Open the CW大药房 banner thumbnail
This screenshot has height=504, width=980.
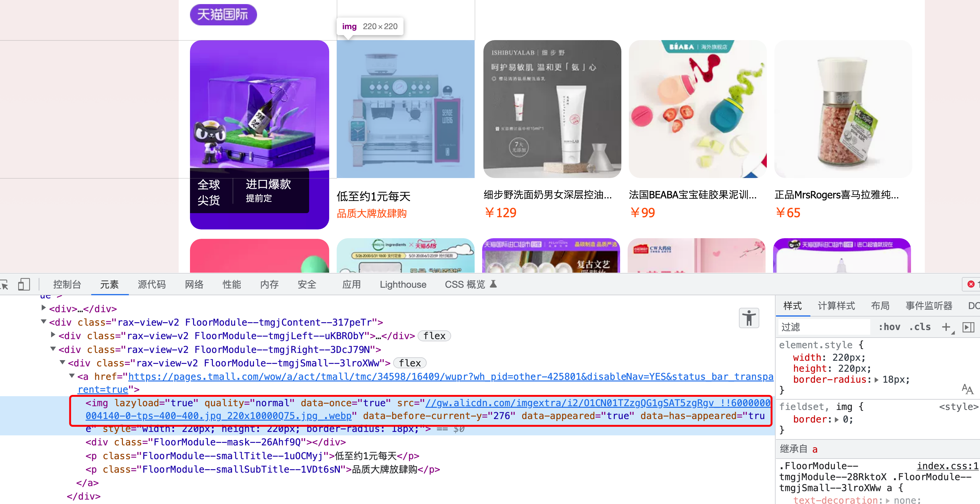pyautogui.click(x=697, y=256)
